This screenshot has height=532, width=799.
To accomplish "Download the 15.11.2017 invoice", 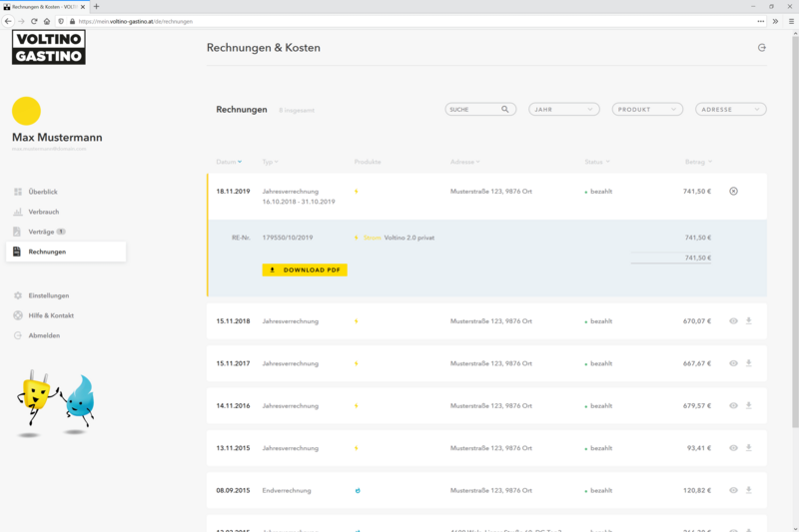I will [x=748, y=363].
